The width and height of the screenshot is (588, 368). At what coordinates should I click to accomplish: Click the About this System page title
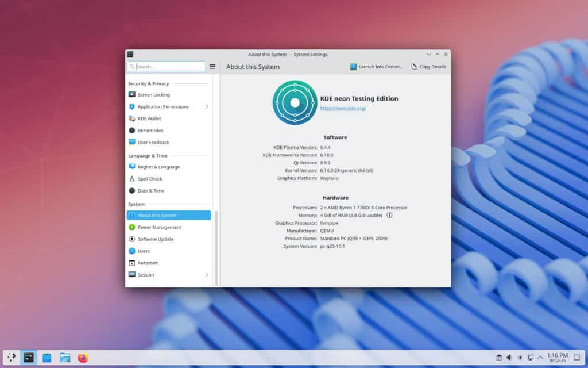click(x=253, y=67)
